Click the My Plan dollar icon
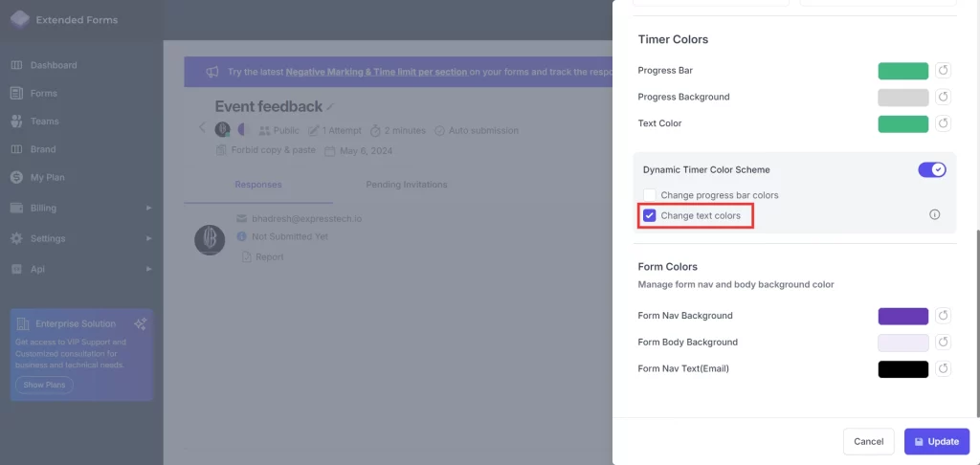Screen dimensions: 980x465 click(x=17, y=178)
